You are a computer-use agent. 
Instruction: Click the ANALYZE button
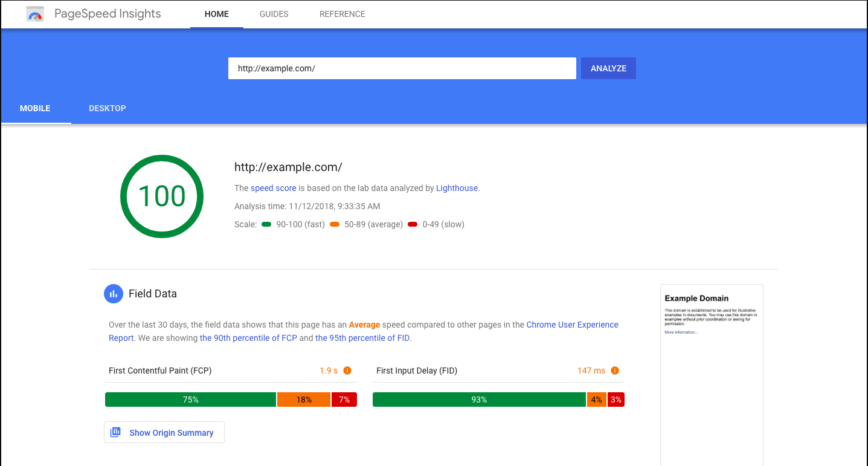[x=608, y=68]
